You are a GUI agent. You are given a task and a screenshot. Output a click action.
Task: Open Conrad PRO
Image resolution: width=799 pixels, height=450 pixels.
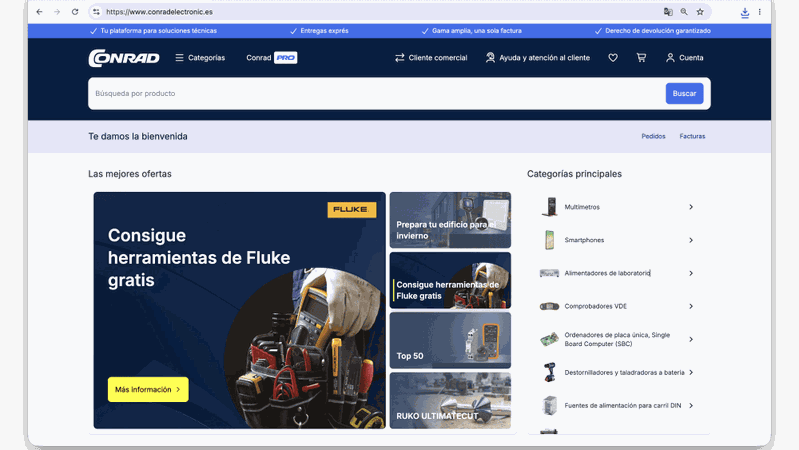pos(272,58)
